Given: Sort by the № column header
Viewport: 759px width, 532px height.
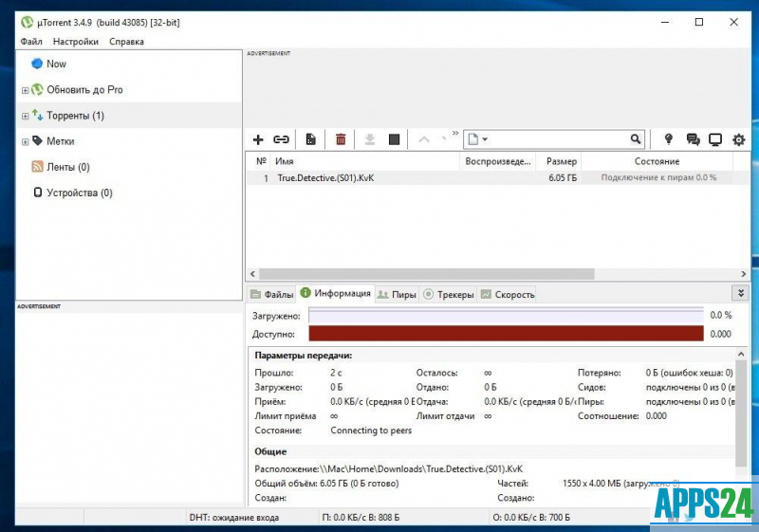Looking at the screenshot, I should 262,161.
